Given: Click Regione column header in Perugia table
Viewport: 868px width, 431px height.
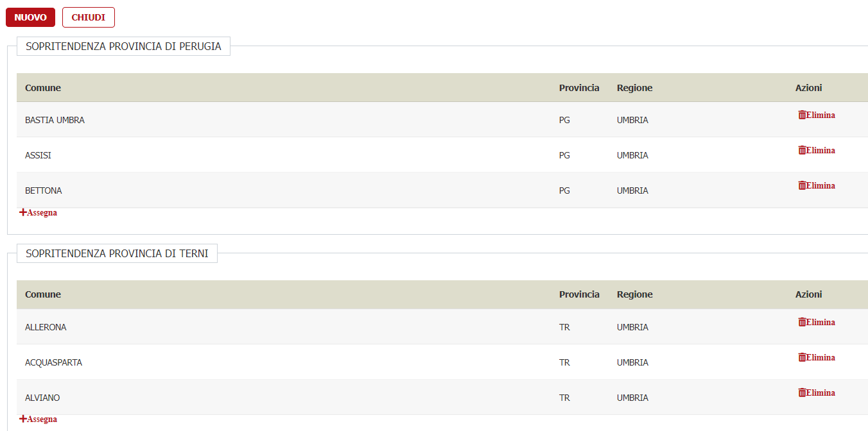Looking at the screenshot, I should click(x=634, y=88).
